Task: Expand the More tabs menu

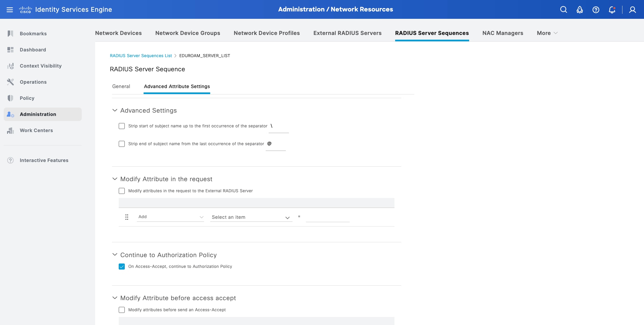Action: pos(547,33)
